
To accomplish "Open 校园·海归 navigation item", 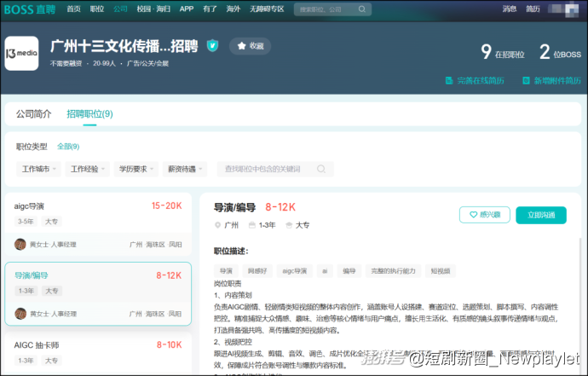I will 153,9.
